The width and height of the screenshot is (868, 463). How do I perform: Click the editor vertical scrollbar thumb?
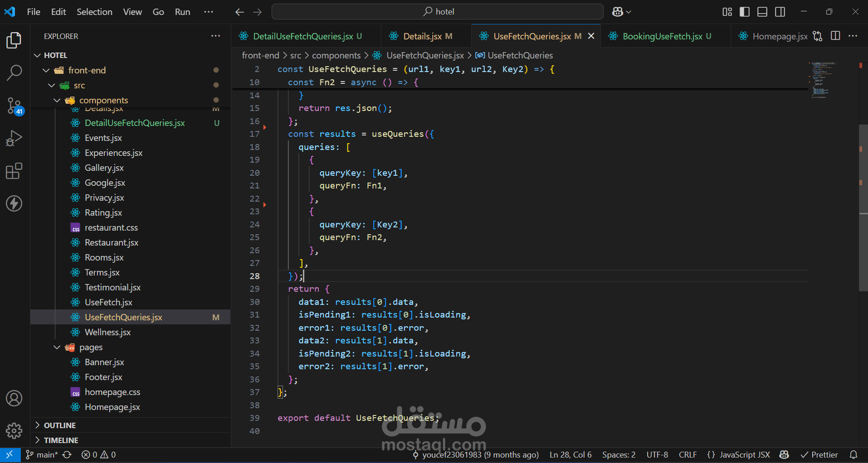863,207
